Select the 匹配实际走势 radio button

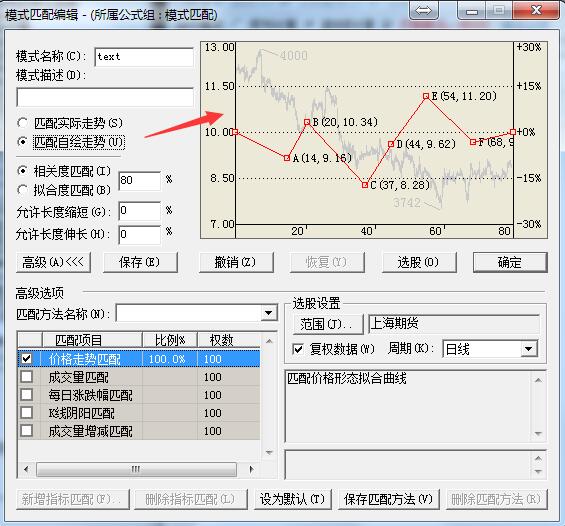pyautogui.click(x=22, y=123)
